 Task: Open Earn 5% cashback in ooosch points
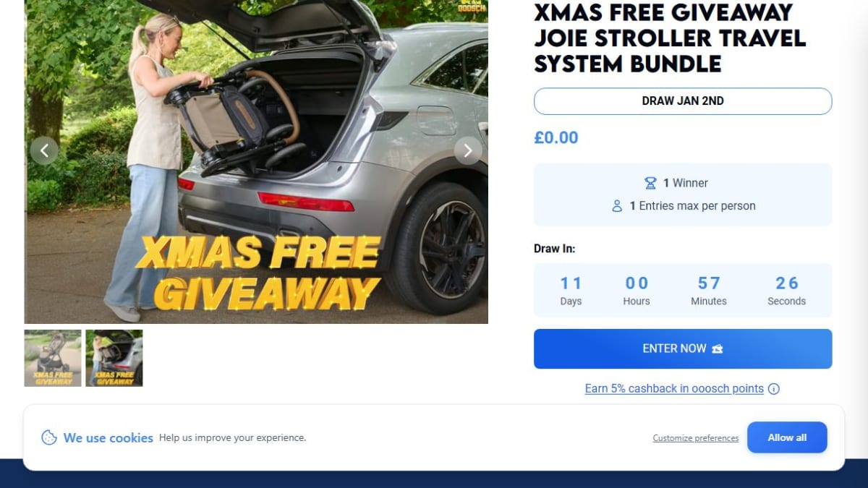point(674,389)
